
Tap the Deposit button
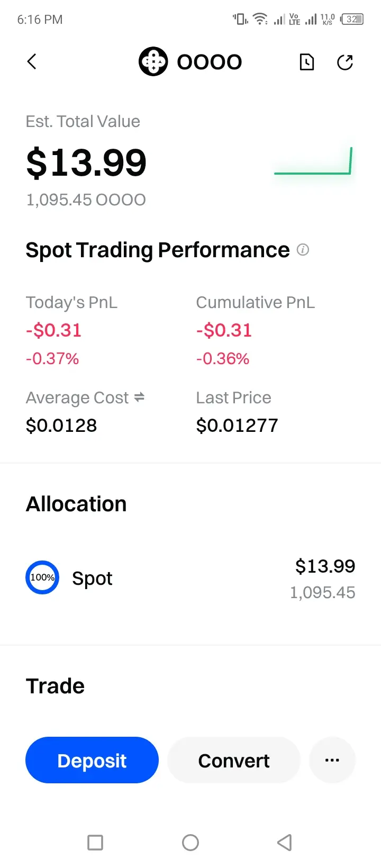(92, 760)
